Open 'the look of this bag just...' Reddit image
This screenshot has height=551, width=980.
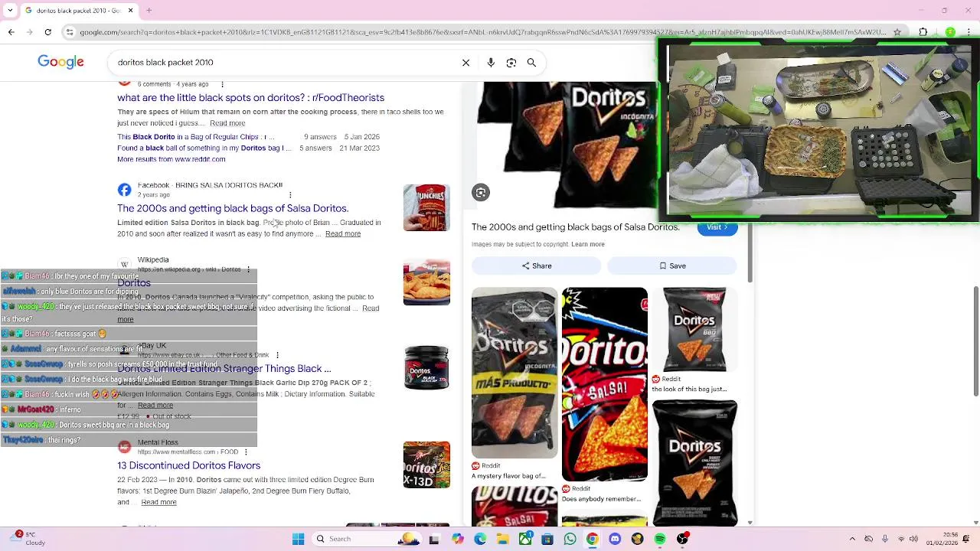(694, 330)
